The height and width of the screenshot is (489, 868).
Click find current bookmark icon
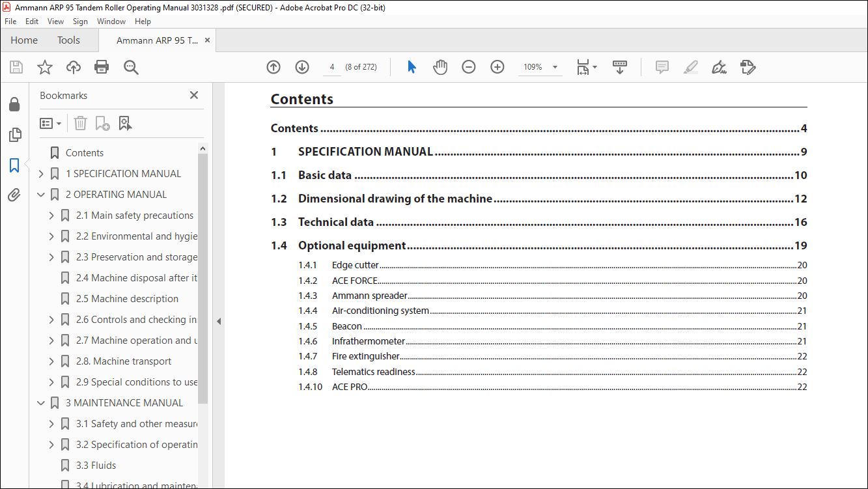pos(125,123)
